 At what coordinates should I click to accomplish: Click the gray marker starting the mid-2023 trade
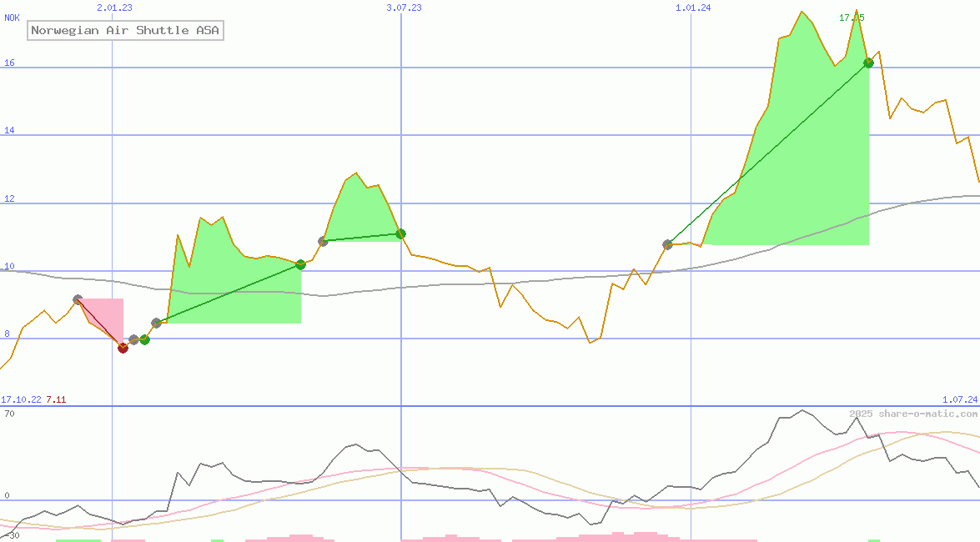pyautogui.click(x=323, y=241)
